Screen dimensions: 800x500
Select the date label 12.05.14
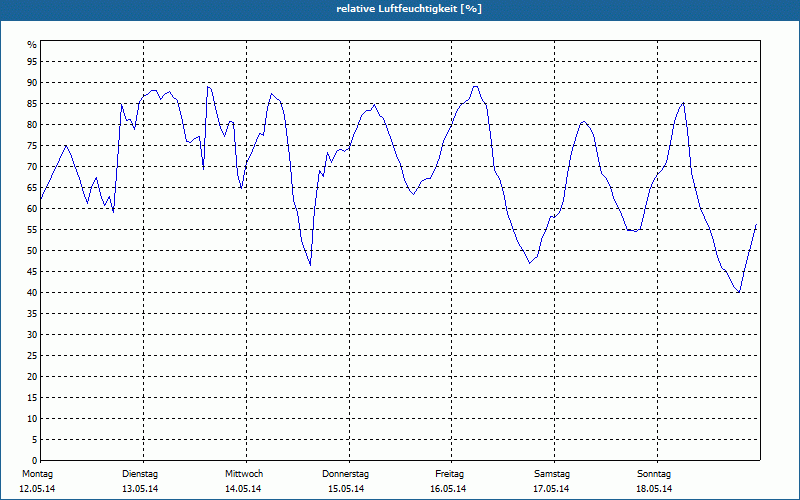click(x=37, y=489)
